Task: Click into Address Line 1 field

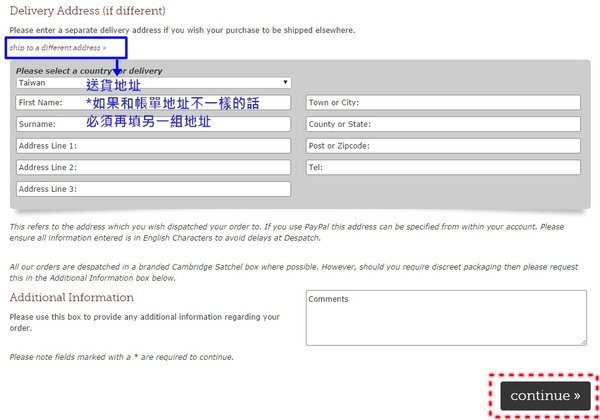Action: click(153, 146)
